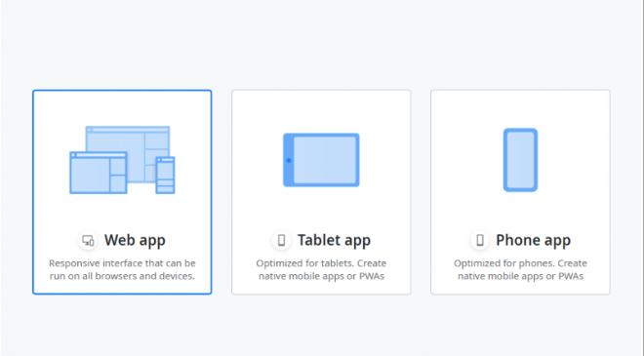Image resolution: width=644 pixels, height=356 pixels.
Task: Click the "Phone app" title text
Action: (533, 240)
